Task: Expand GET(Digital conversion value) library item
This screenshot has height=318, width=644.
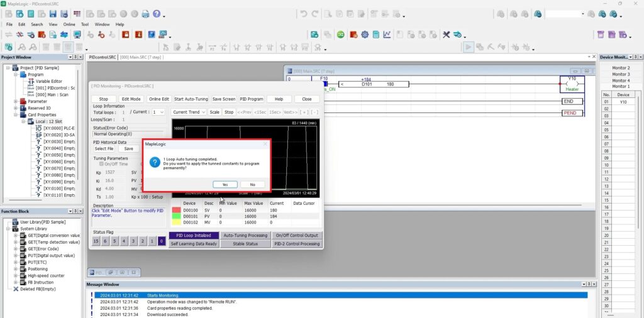Action: (16, 236)
